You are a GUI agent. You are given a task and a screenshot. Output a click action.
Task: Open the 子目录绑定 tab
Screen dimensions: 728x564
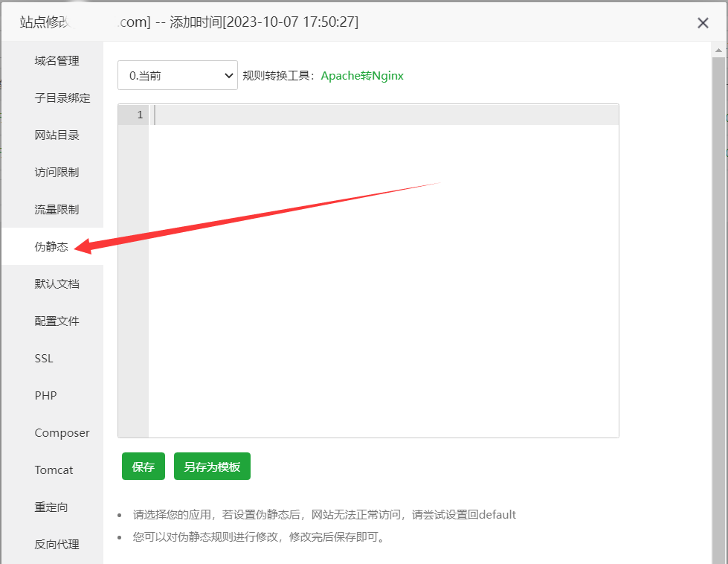(x=62, y=97)
